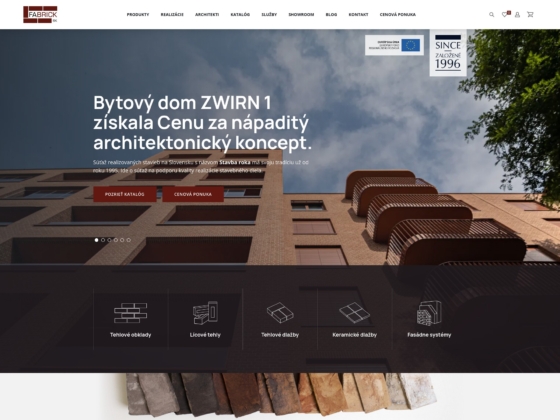Open the Katalóg menu item
The image size is (560, 420).
click(240, 15)
